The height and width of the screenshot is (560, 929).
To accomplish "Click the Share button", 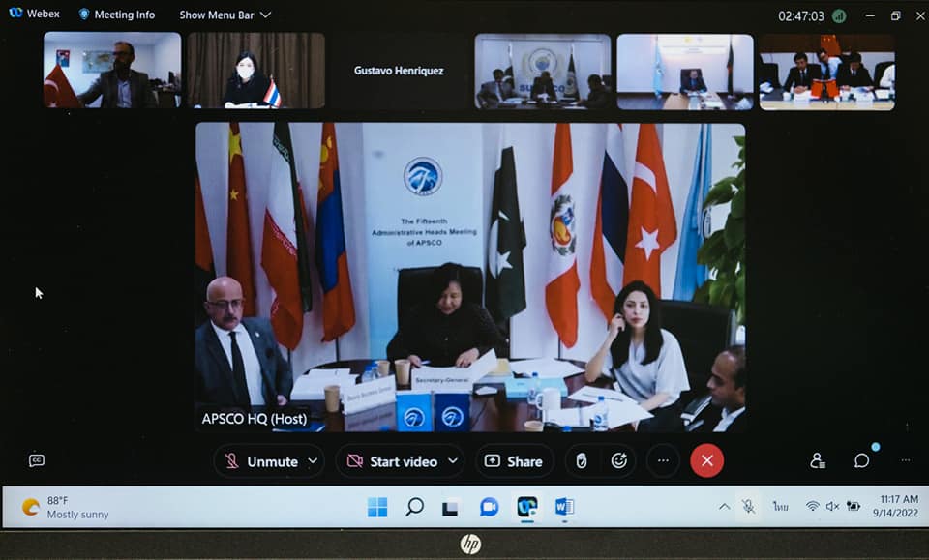I will click(x=514, y=461).
